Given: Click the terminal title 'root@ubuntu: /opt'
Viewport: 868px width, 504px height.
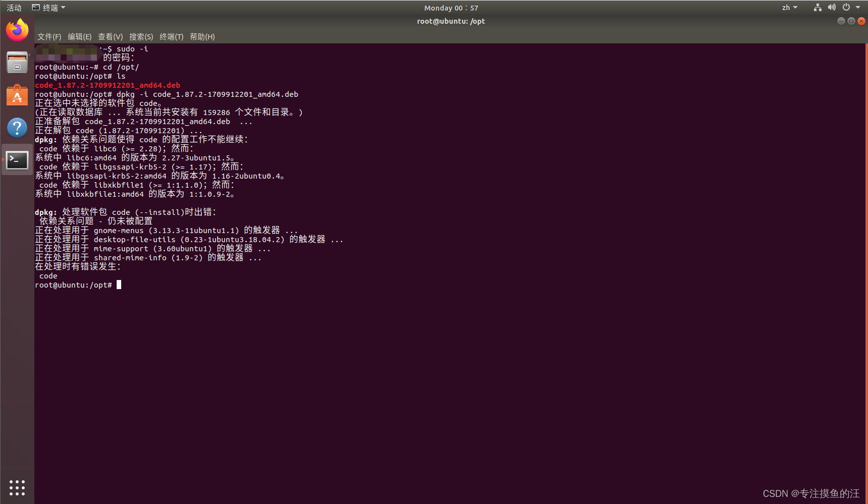Looking at the screenshot, I should click(x=451, y=21).
